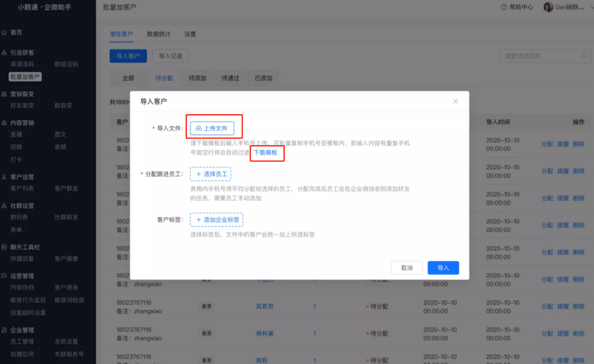Click 分配 in the 宾若奇 row

click(x=547, y=306)
